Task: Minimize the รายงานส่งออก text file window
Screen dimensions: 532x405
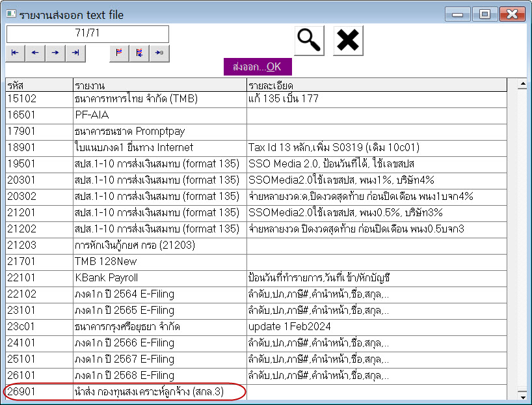Action: coord(457,14)
